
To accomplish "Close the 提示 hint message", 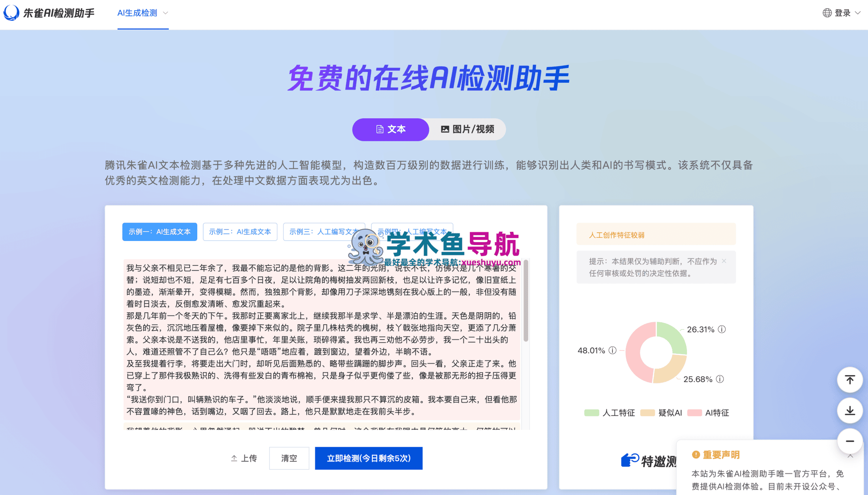I will click(x=724, y=261).
